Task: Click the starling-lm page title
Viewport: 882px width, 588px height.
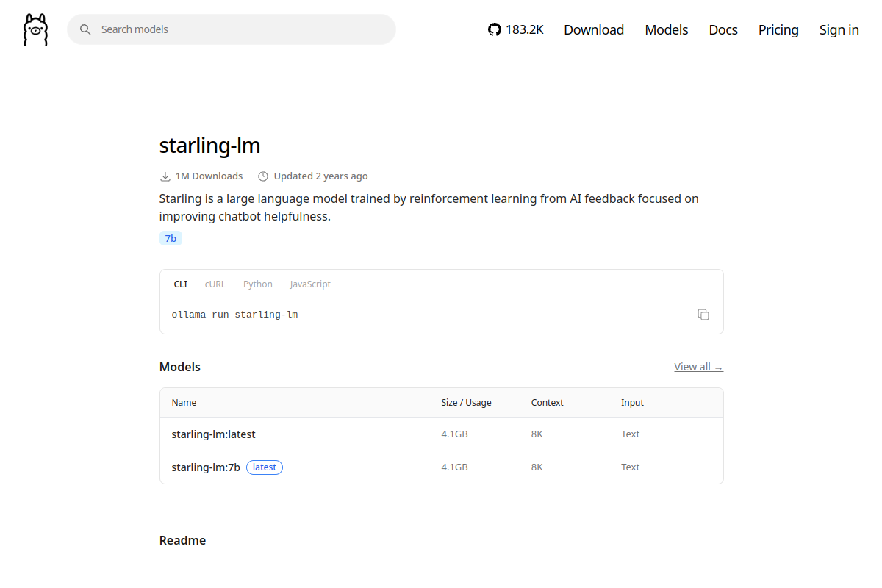Action: 209,146
